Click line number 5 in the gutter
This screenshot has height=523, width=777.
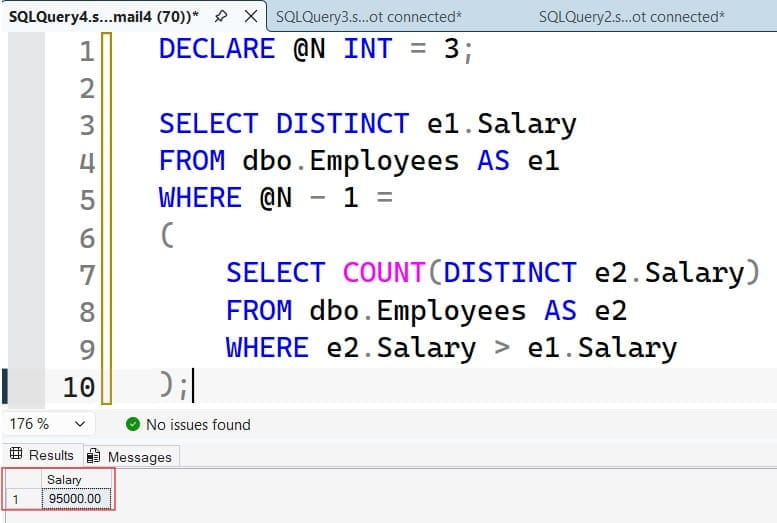click(87, 200)
